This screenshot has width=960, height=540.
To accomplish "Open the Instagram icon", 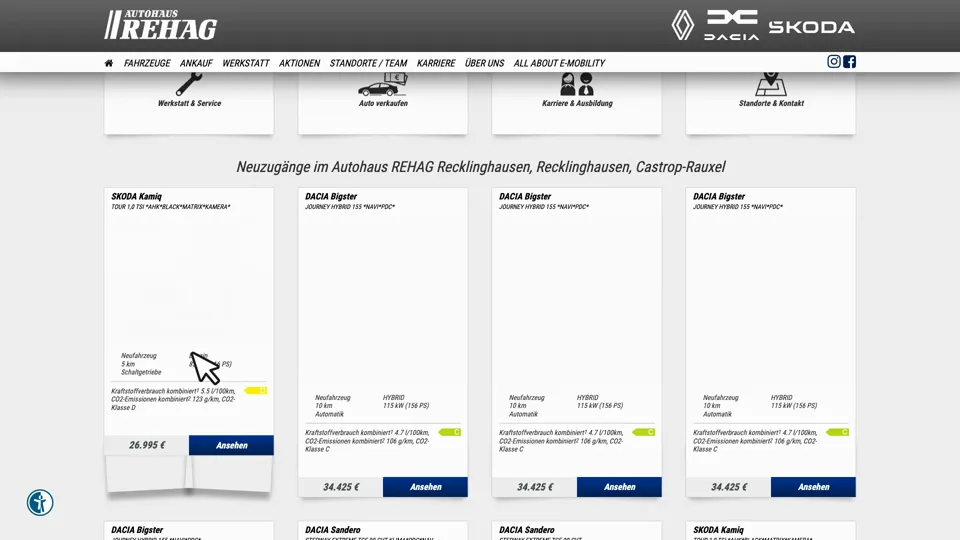I will coord(833,61).
